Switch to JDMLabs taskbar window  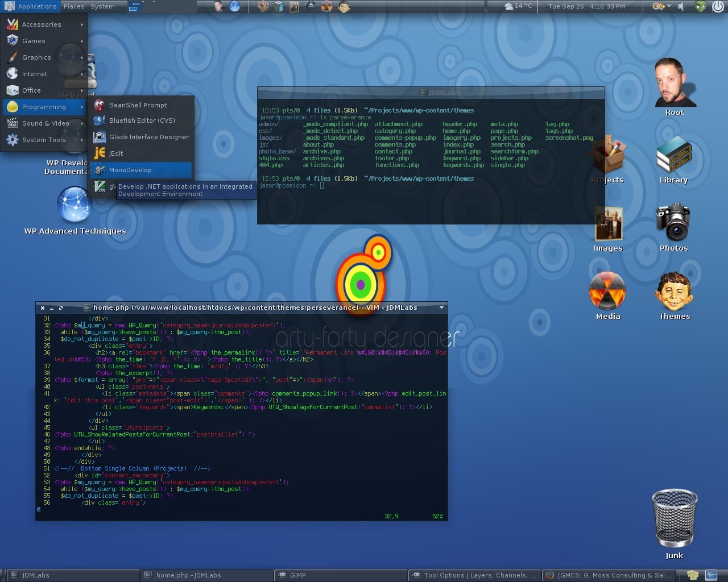click(x=73, y=575)
